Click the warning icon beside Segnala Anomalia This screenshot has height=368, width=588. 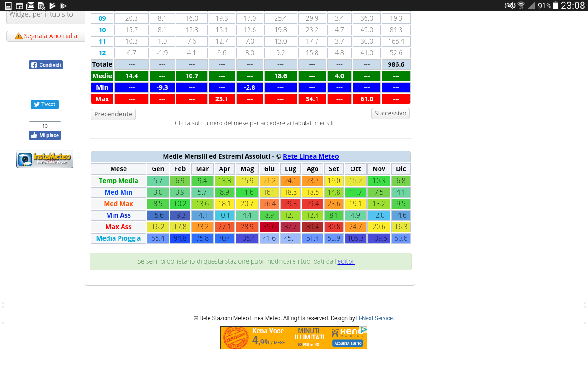(18, 36)
